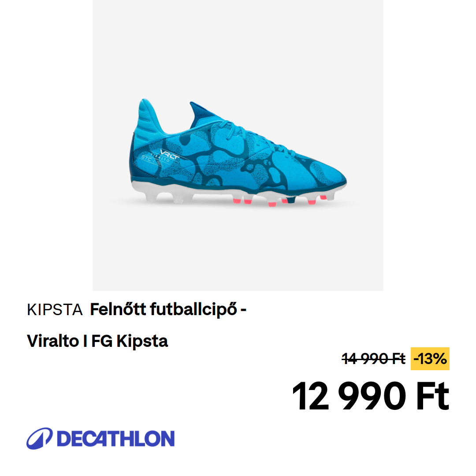Open the Felnőtt futballcipő product title
The height and width of the screenshot is (476, 476).
[x=168, y=310]
